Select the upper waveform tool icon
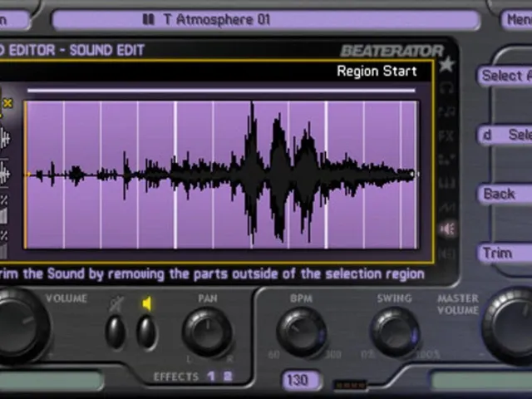 (x=4, y=138)
